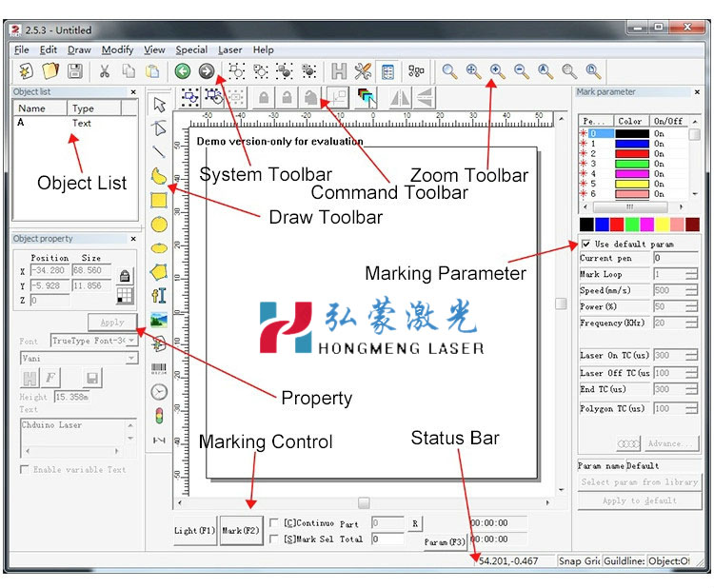714x588 pixels.
Task: Tick Enable variable Text checkbox
Action: pyautogui.click(x=25, y=469)
